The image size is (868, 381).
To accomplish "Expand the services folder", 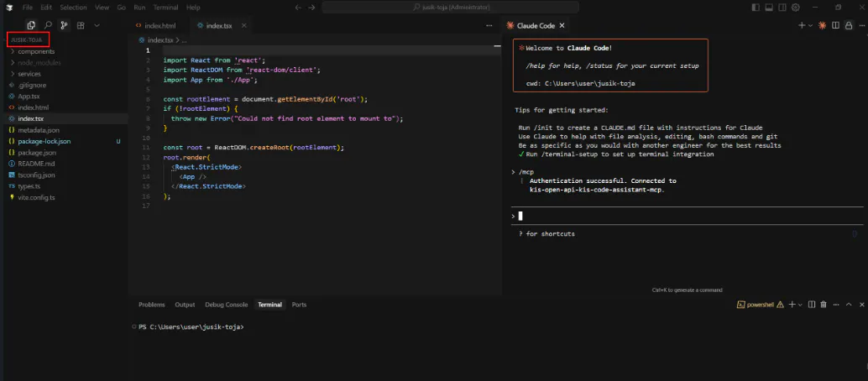I will point(29,74).
